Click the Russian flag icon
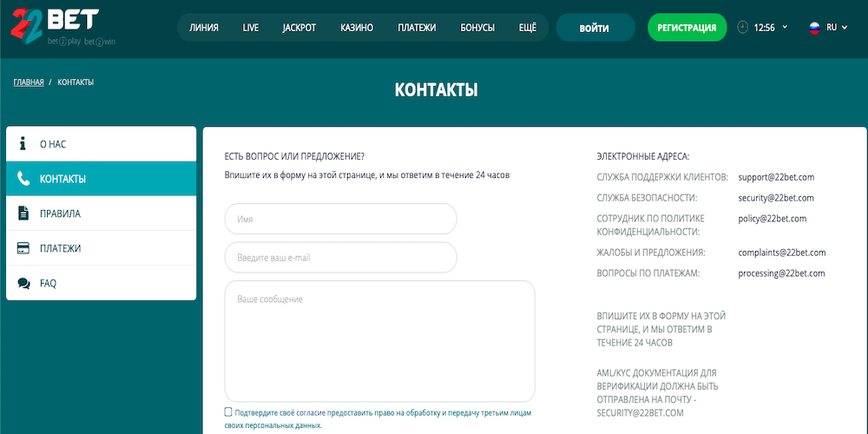 (x=814, y=28)
